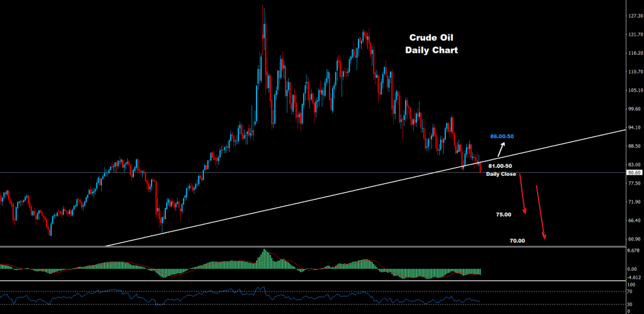Click the 105.10 price axis label
Image resolution: width=644 pixels, height=314 pixels.
pyautogui.click(x=634, y=90)
